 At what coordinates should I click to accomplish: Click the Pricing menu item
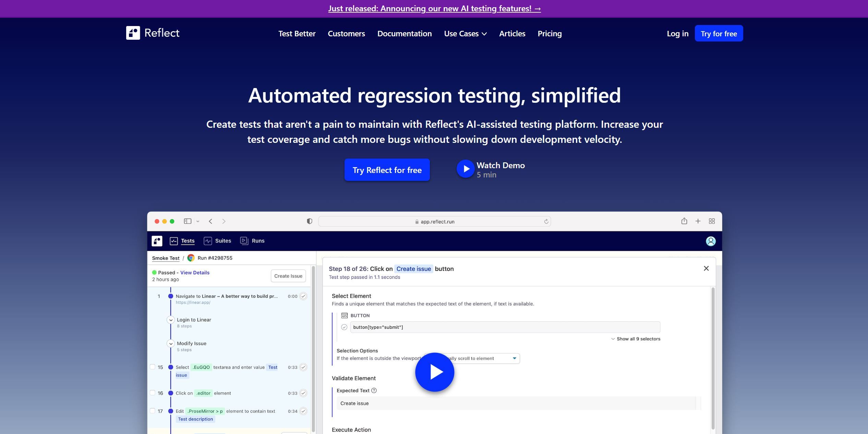click(550, 33)
